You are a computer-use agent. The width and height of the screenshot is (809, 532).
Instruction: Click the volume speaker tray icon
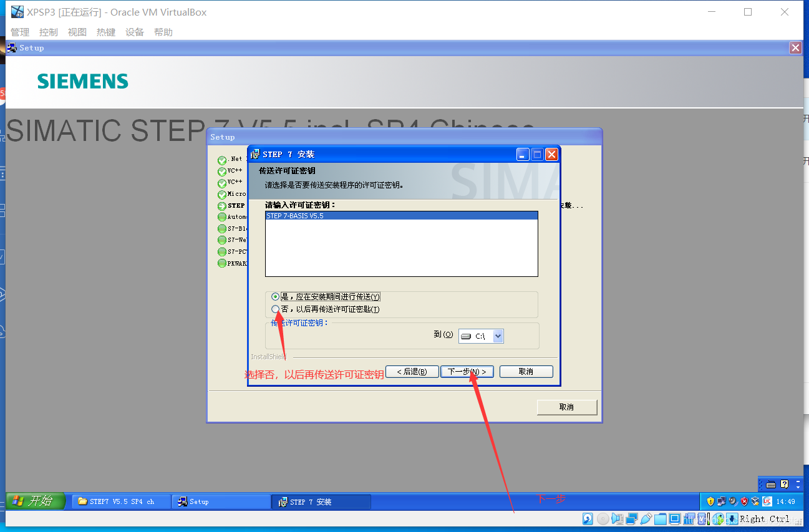point(733,501)
